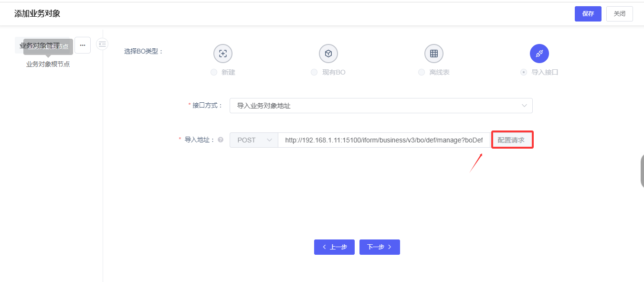Viewport: 644px width, 282px height.
Task: Open the POST request method dropdown
Action: pyautogui.click(x=253, y=140)
